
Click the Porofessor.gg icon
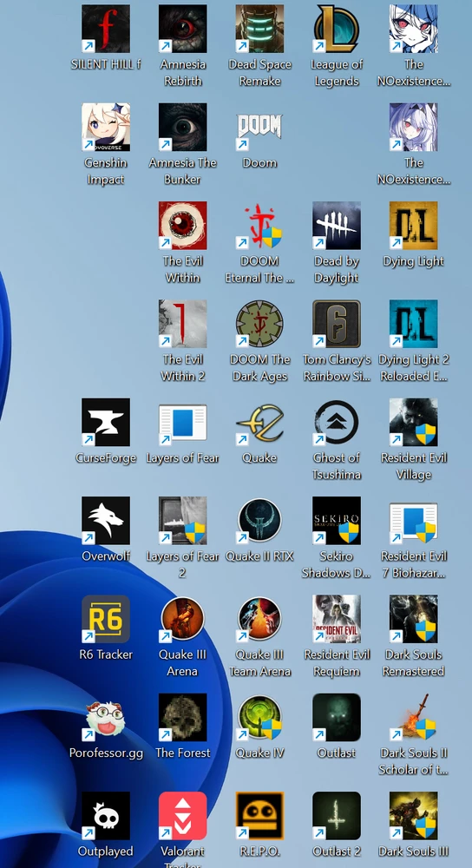(x=106, y=718)
